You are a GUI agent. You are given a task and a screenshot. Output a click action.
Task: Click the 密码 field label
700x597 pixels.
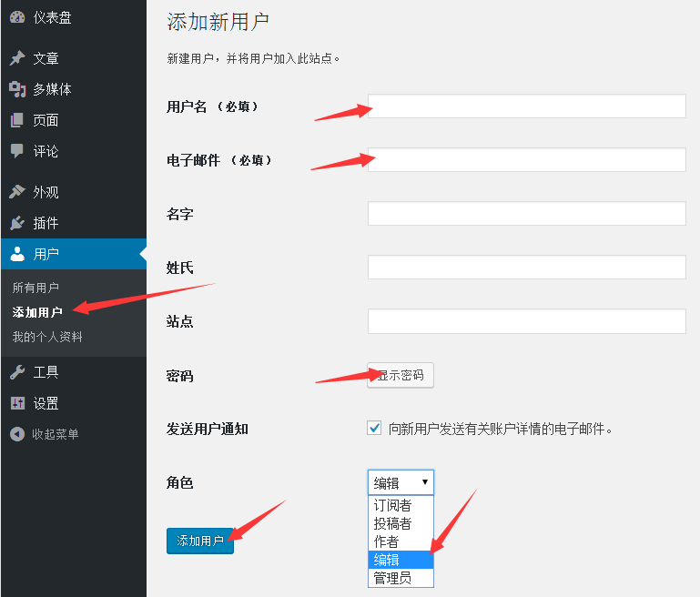[179, 376]
